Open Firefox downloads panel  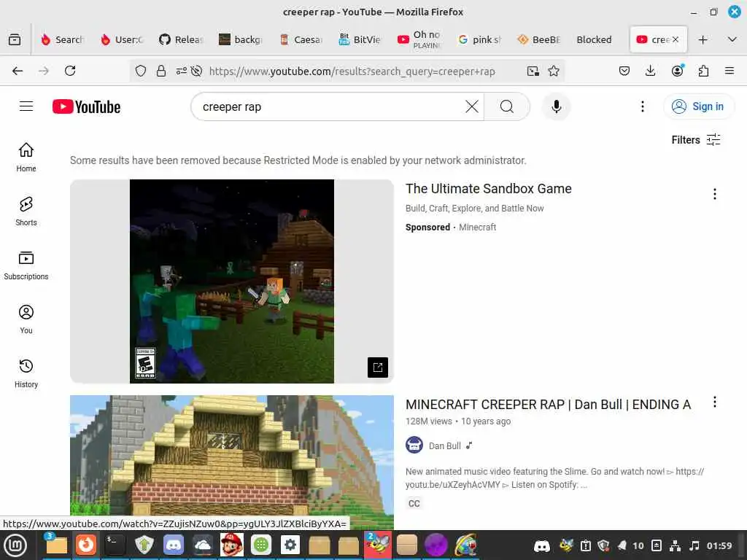coord(650,71)
